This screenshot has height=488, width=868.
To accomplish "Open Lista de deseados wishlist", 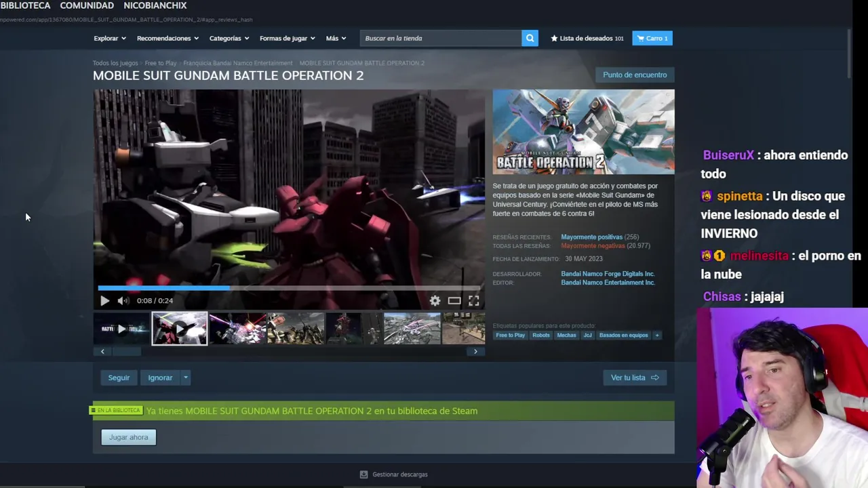I will (587, 38).
